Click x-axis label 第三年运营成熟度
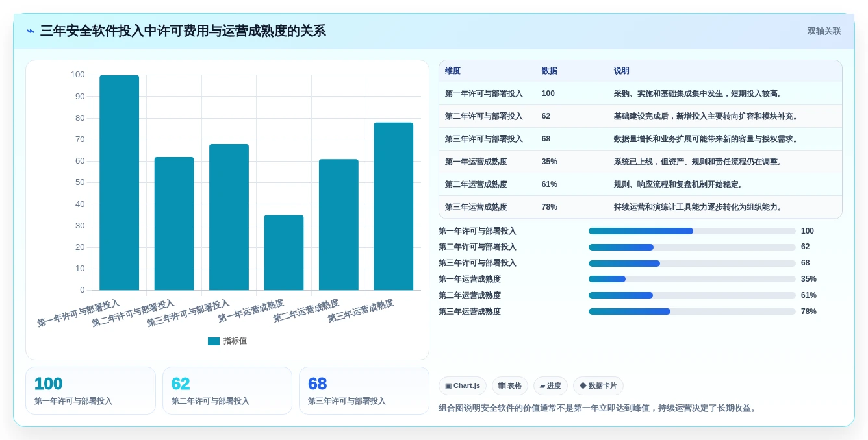Viewport: 868px width, 440px height. [361, 312]
